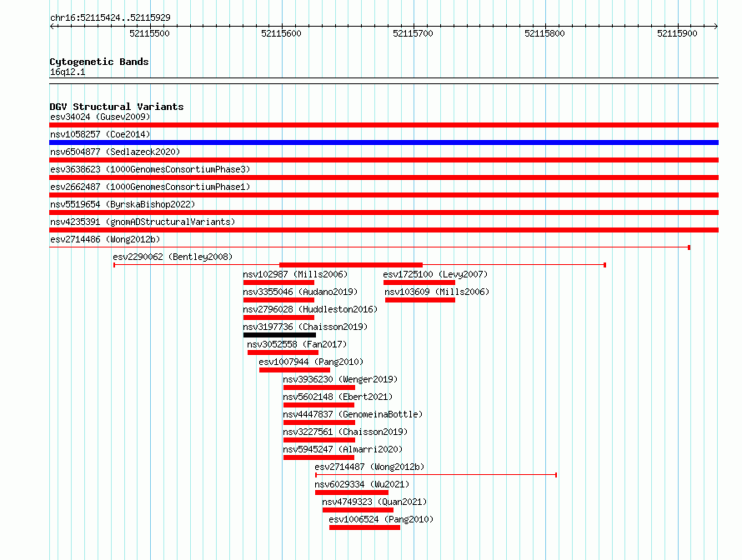Screen dimensions: 742x560
Task: Click the thick red bar of esv2290062
Action: point(351,265)
